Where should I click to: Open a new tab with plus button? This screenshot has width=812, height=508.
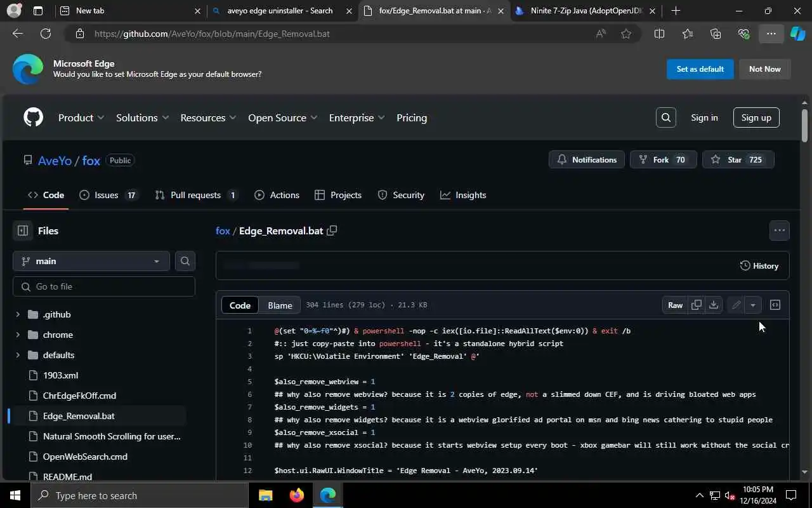(x=676, y=11)
